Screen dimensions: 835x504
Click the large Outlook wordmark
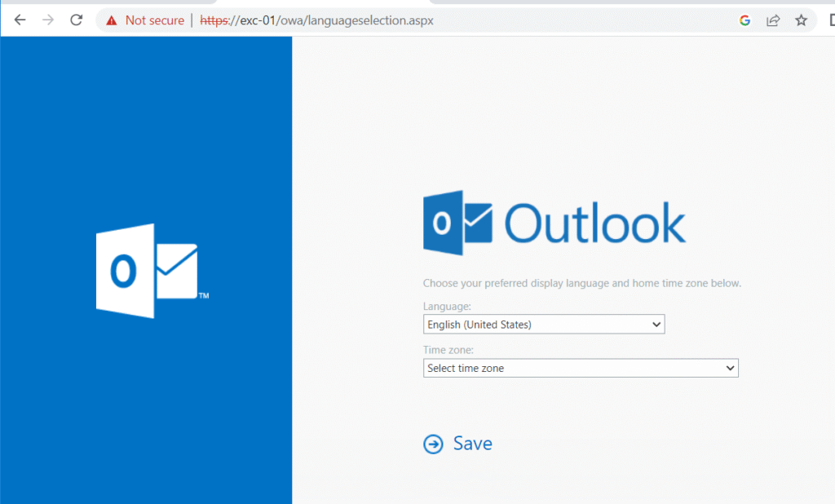pyautogui.click(x=594, y=223)
